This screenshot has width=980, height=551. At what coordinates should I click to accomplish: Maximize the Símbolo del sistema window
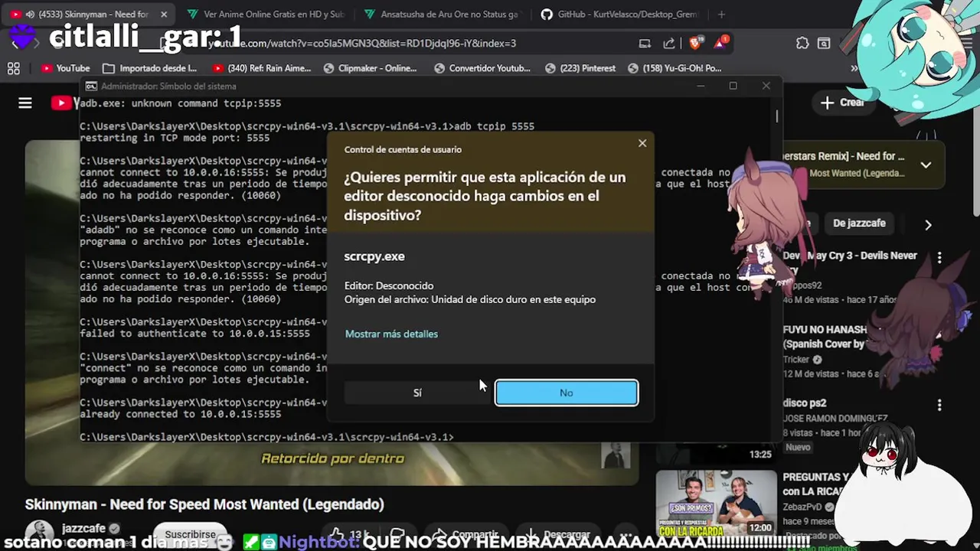[x=733, y=86]
